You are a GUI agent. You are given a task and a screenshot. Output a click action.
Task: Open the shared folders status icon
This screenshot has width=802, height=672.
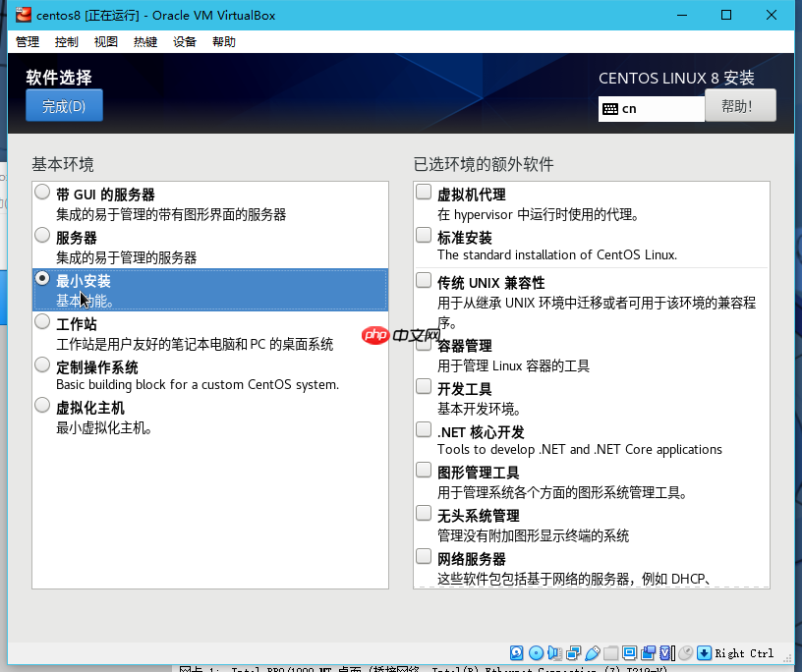(x=610, y=651)
